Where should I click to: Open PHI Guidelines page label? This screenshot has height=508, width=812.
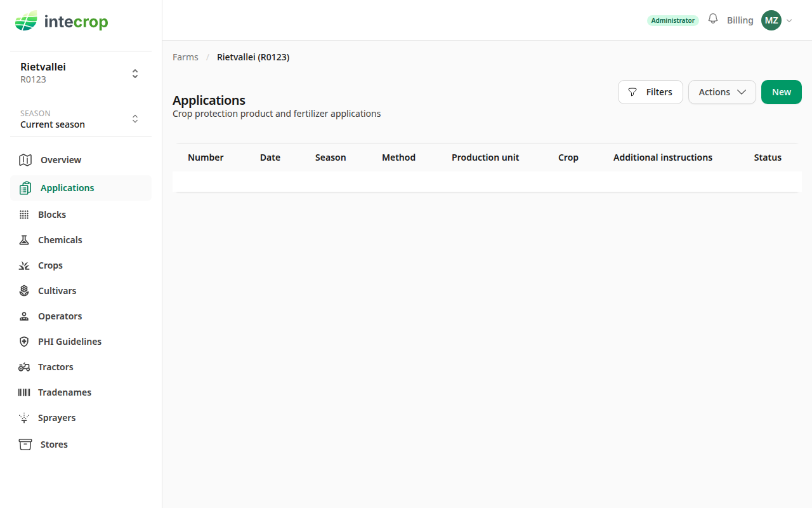pyautogui.click(x=70, y=342)
